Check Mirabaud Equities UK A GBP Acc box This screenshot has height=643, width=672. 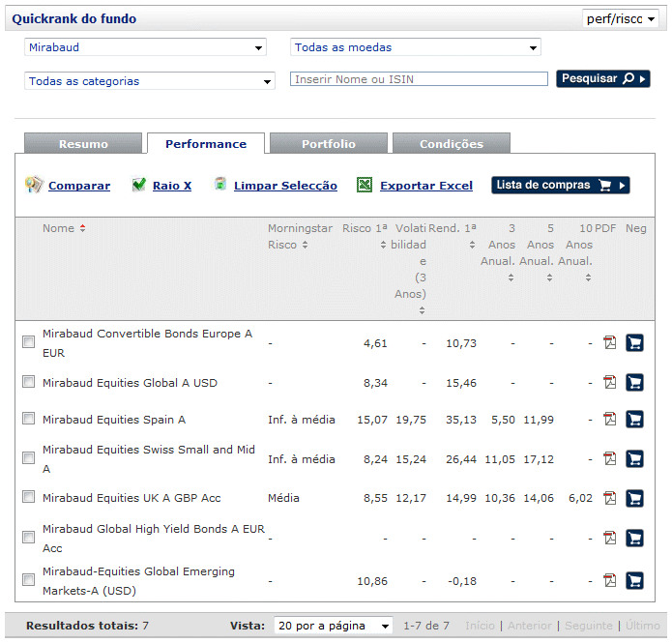click(28, 497)
